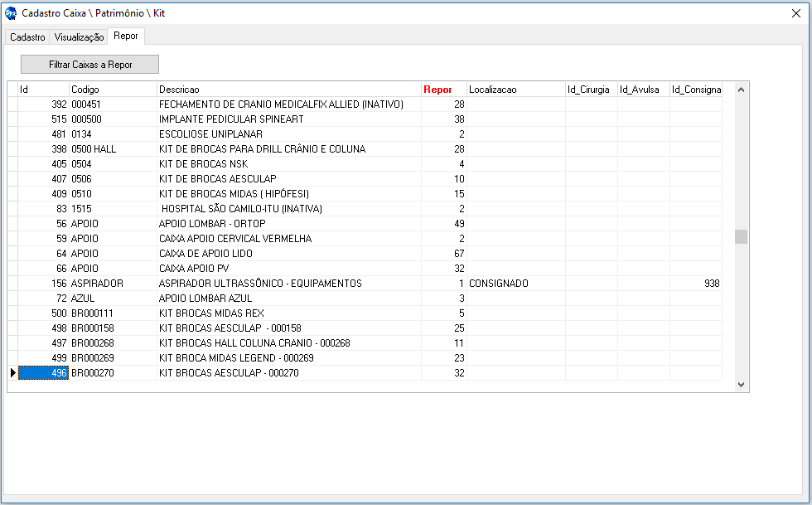Select the row ESCOLIOSE UNIPLANAR
Viewport: 812px width, 505px height.
pyautogui.click(x=210, y=134)
